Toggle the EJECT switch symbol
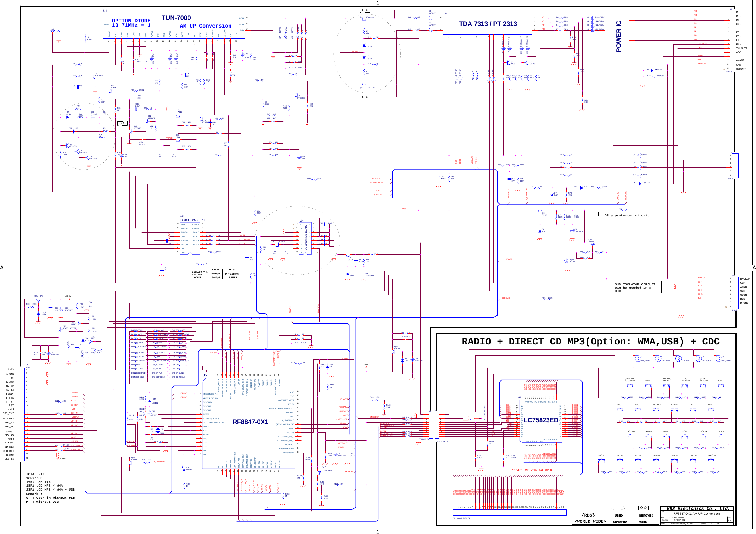This screenshot has width=756, height=534. [620, 411]
